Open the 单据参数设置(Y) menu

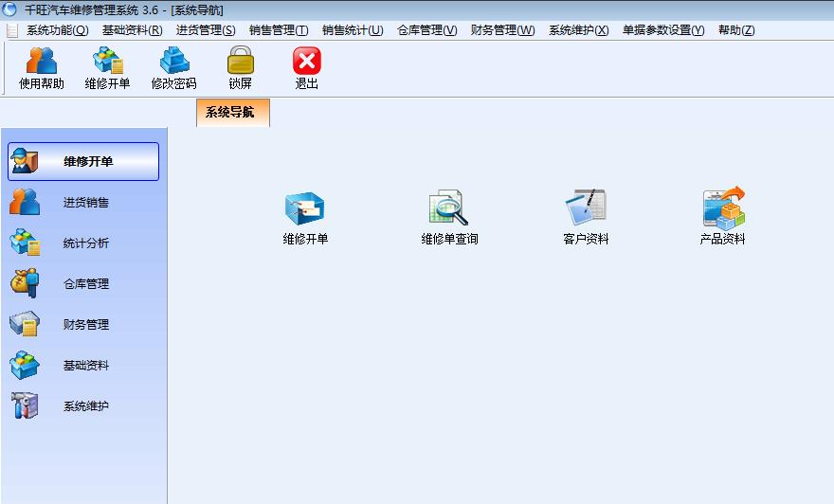pos(663,30)
